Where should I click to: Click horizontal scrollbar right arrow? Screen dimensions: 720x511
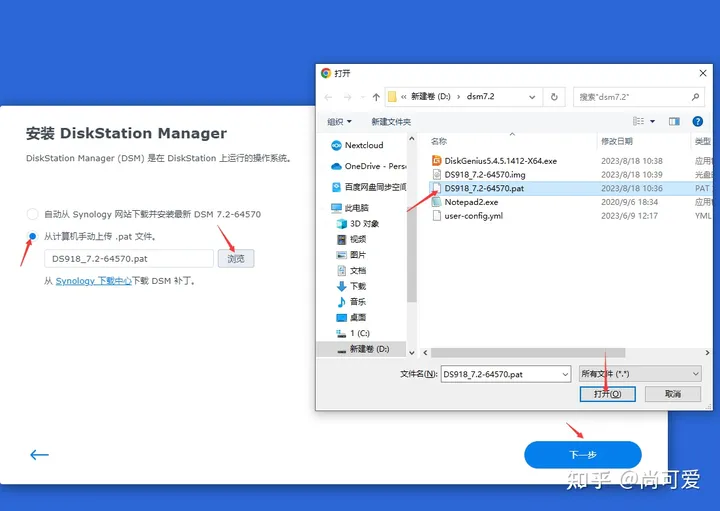[x=707, y=353]
